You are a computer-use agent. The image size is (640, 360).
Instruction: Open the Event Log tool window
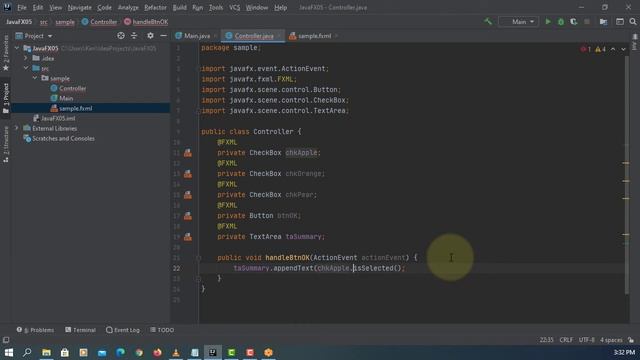122,330
